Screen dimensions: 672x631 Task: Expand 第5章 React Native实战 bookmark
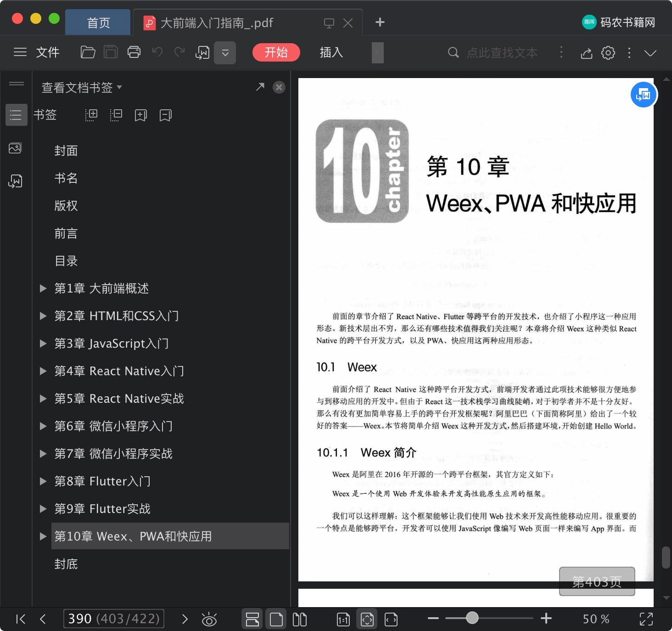pyautogui.click(x=43, y=399)
